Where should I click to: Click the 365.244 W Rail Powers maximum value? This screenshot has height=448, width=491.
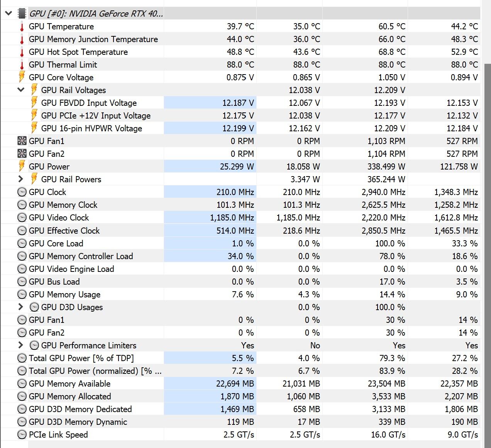point(386,179)
